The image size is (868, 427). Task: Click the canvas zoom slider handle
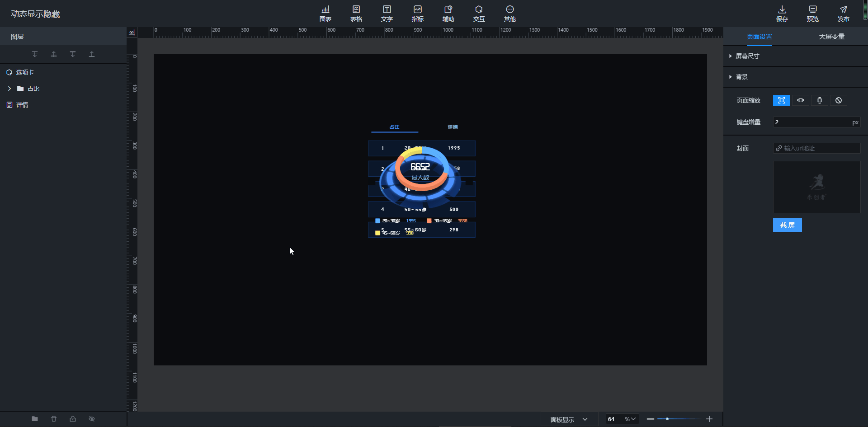(667, 419)
